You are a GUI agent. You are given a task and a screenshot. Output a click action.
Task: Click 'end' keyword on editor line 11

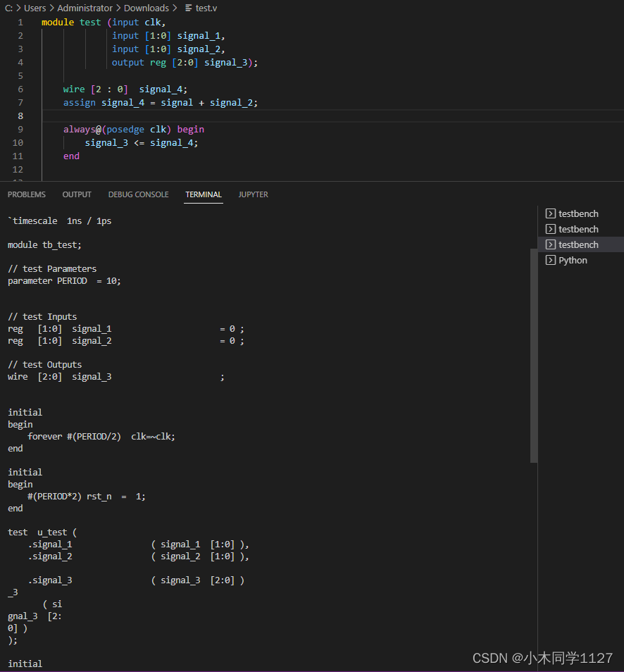tap(71, 156)
